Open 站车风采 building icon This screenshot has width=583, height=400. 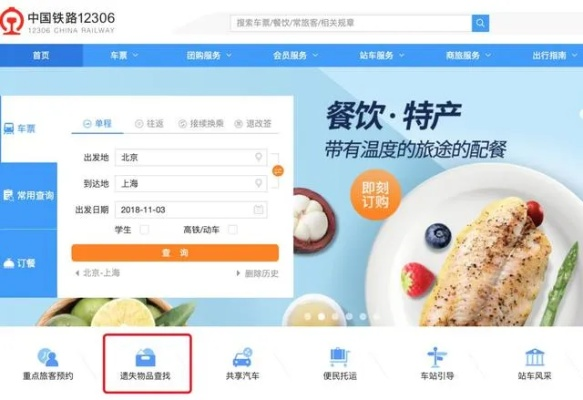[x=534, y=357]
